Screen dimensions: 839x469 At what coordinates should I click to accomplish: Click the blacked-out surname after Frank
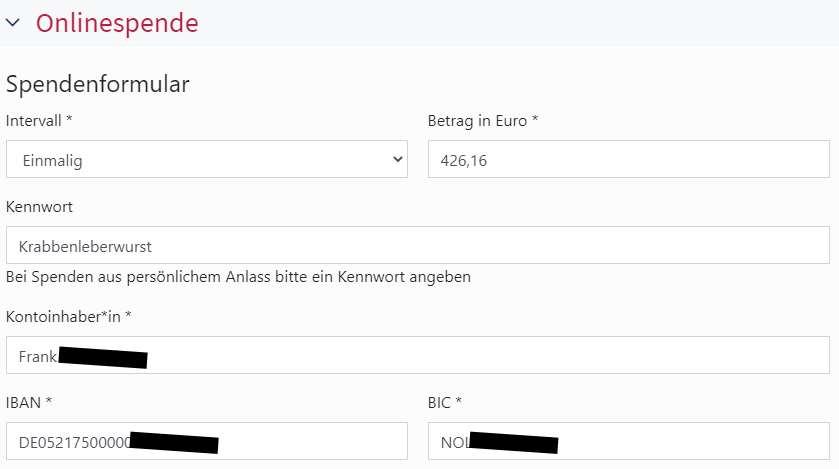[103, 357]
